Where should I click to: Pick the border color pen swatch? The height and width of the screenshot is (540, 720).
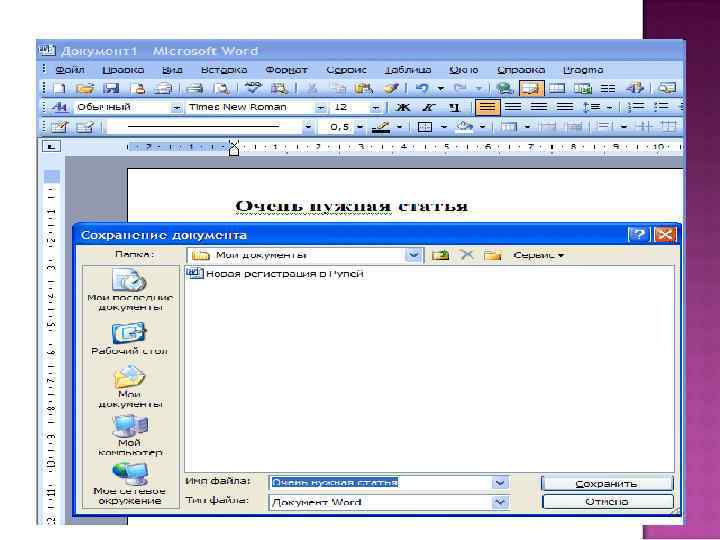(x=381, y=127)
